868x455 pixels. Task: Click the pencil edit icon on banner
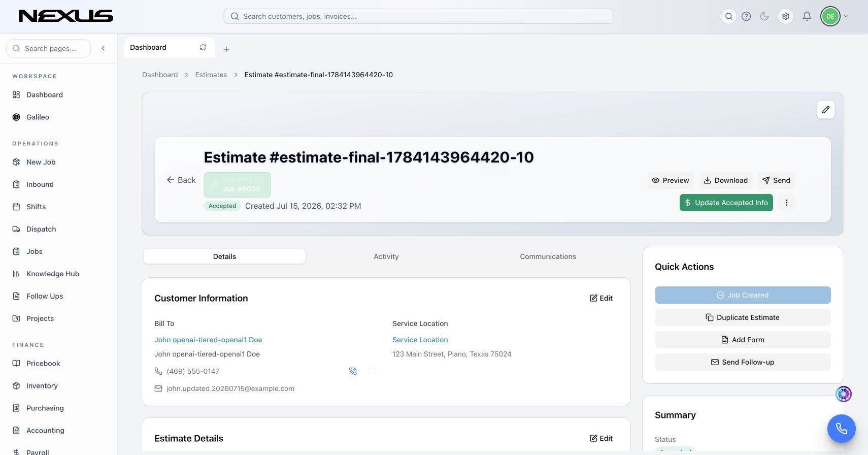tap(826, 110)
